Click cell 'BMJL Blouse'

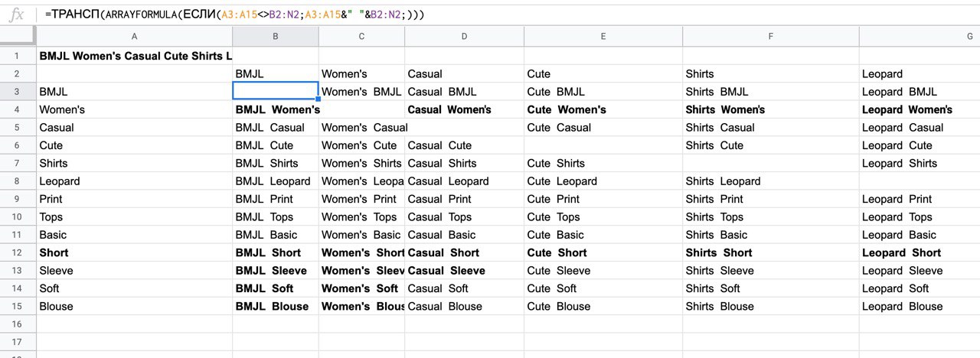276,306
